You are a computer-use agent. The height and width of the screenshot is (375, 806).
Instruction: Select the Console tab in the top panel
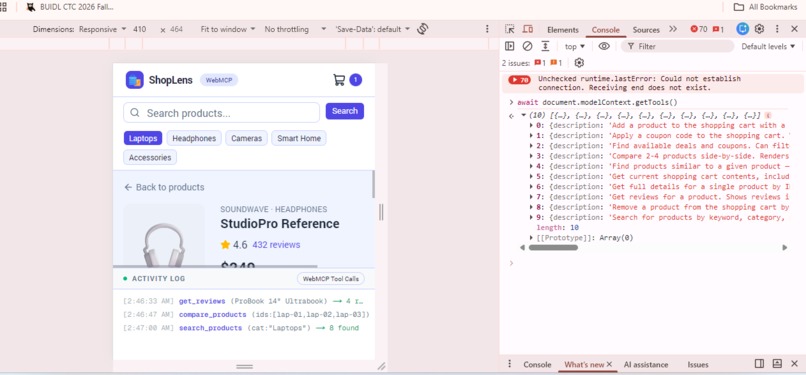point(606,30)
